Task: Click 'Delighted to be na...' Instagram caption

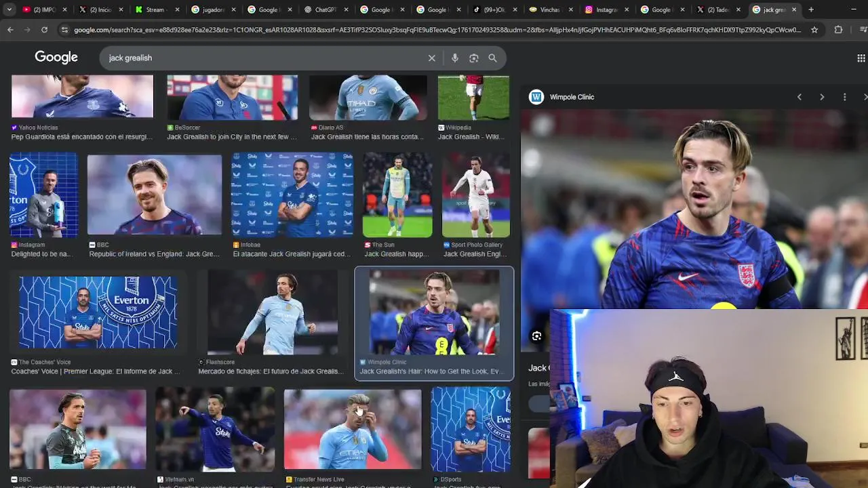Action: coord(41,254)
